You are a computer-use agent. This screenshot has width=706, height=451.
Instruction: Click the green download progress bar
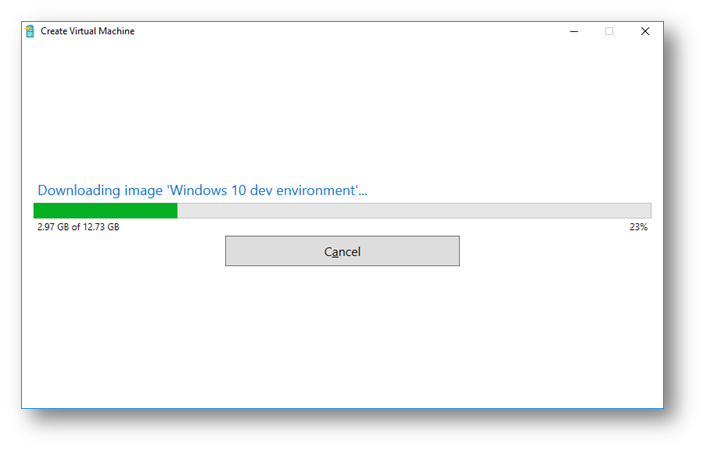[x=342, y=211]
